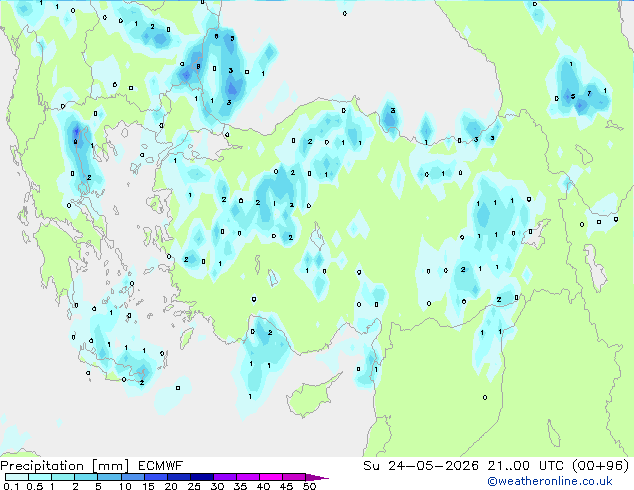Click the date "Su 24-05-2026"
The width and height of the screenshot is (634, 490).
pyautogui.click(x=421, y=466)
